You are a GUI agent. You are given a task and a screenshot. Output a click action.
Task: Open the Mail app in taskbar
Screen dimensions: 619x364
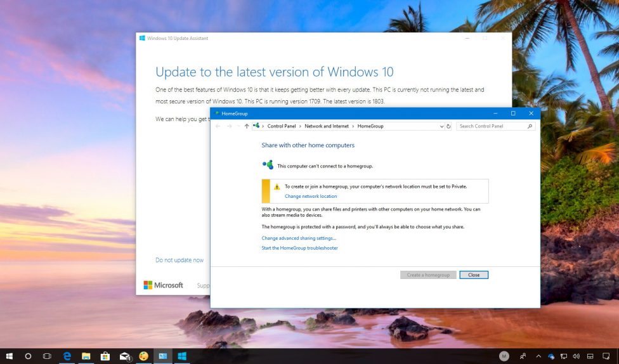point(125,356)
